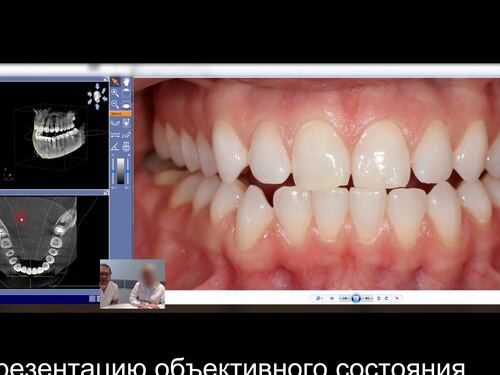
Task: Click the zoom out magnifier tool
Action: tap(115, 104)
